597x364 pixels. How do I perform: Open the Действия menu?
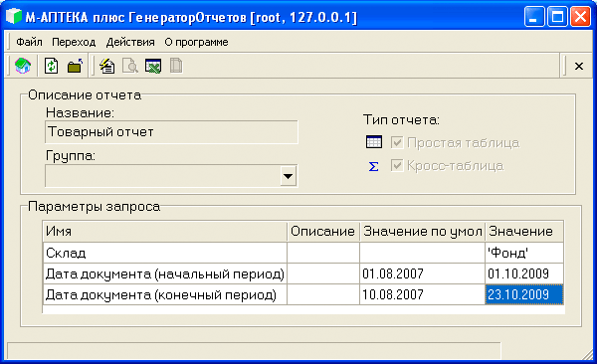(130, 42)
